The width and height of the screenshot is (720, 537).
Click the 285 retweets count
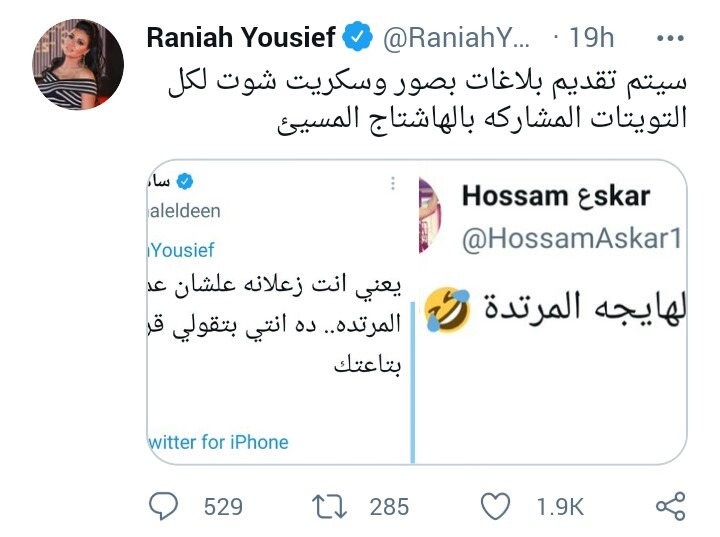pyautogui.click(x=389, y=507)
